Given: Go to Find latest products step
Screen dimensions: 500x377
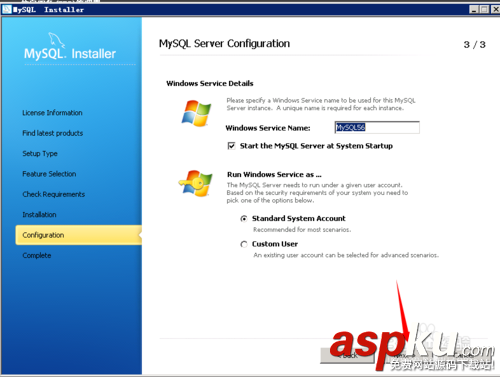Looking at the screenshot, I should [53, 133].
